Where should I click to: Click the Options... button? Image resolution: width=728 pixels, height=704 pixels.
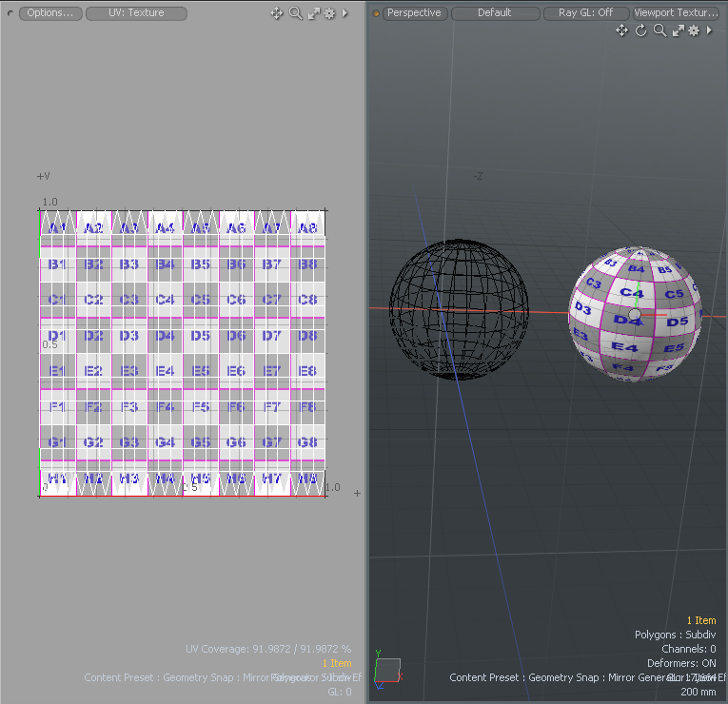point(49,13)
